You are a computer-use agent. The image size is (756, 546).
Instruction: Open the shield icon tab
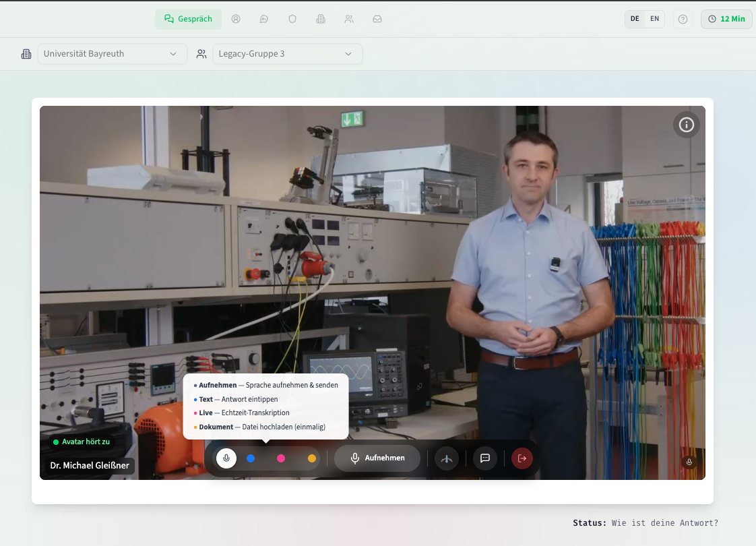292,19
